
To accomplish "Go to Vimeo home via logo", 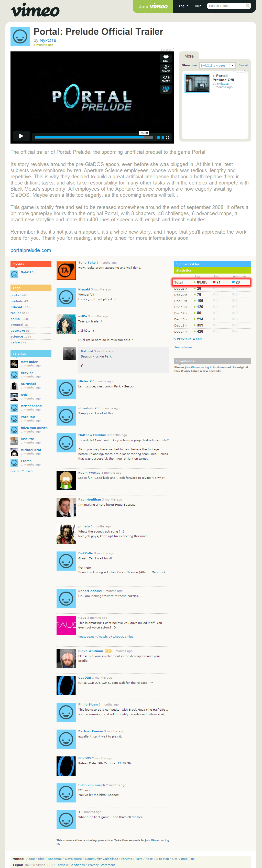I will pos(35,10).
